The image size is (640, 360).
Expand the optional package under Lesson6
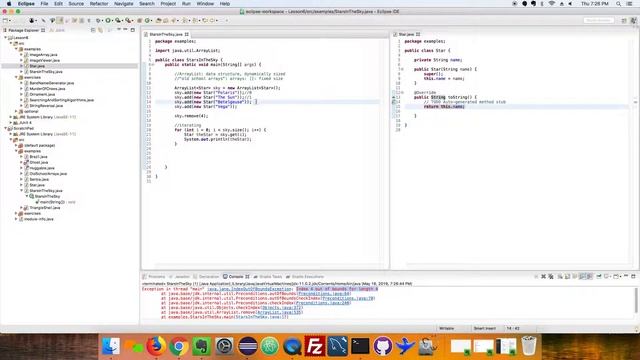[16, 111]
